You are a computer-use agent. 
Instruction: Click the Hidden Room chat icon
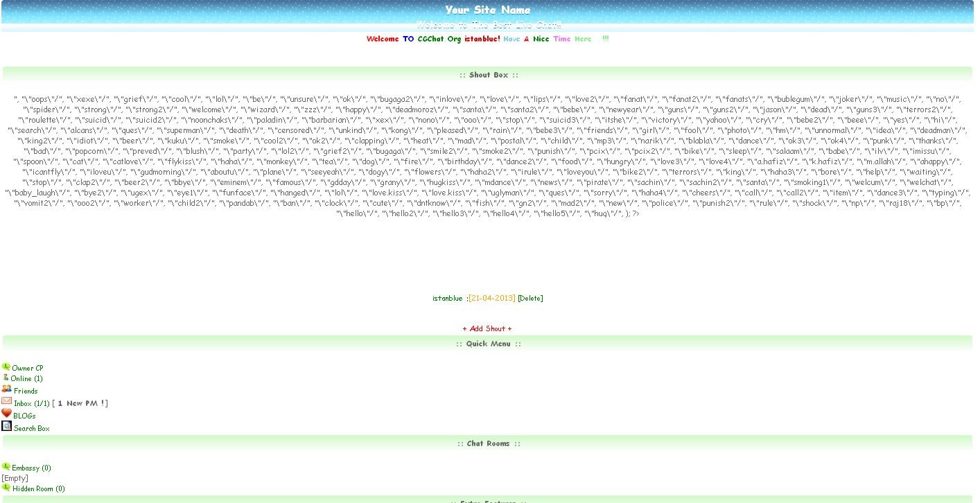click(x=6, y=488)
